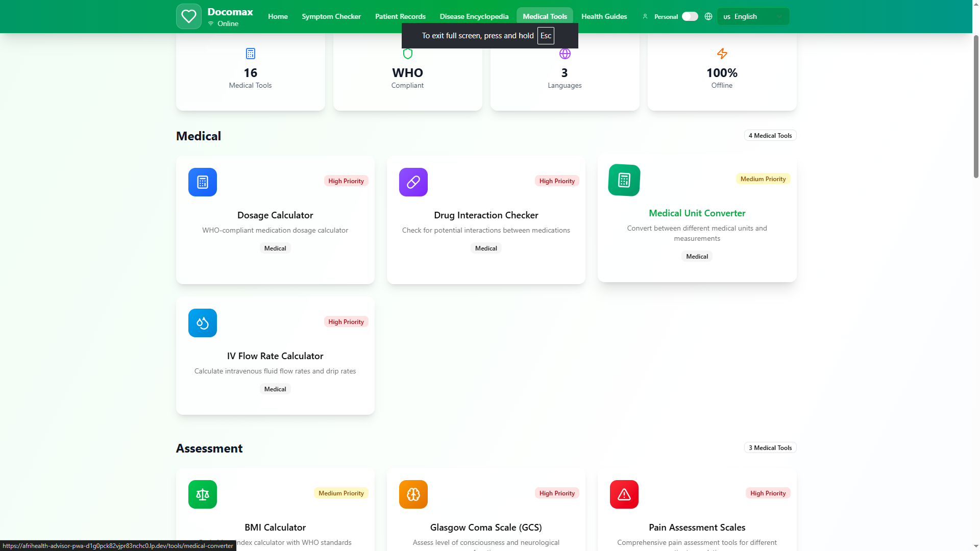
Task: Click the IV Flow Rate droplet icon
Action: (203, 323)
